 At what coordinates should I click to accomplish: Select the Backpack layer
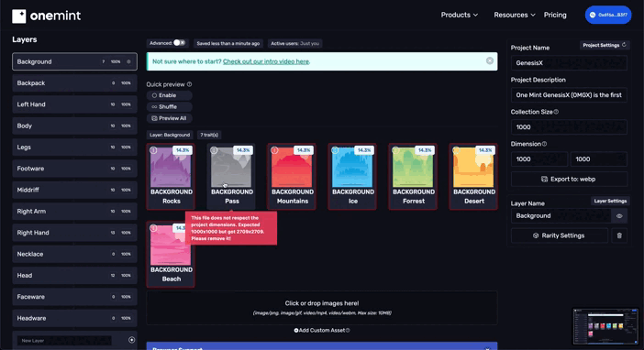tap(74, 82)
